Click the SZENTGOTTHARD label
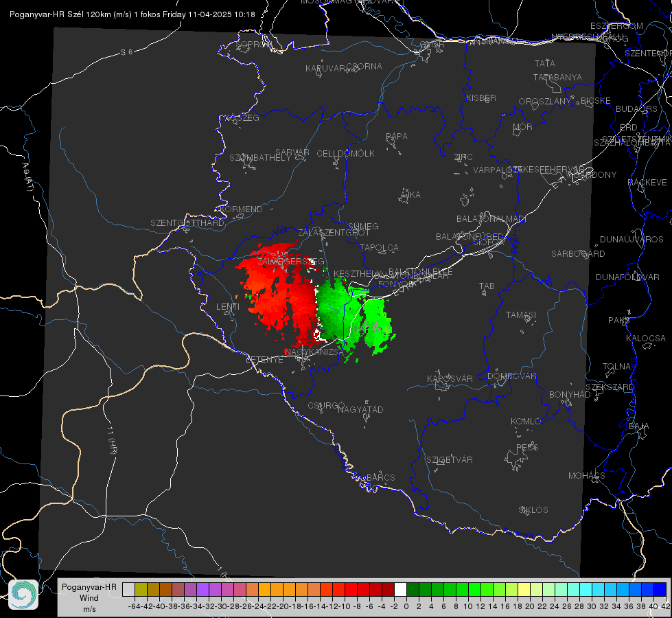This screenshot has height=618, width=672. (187, 223)
